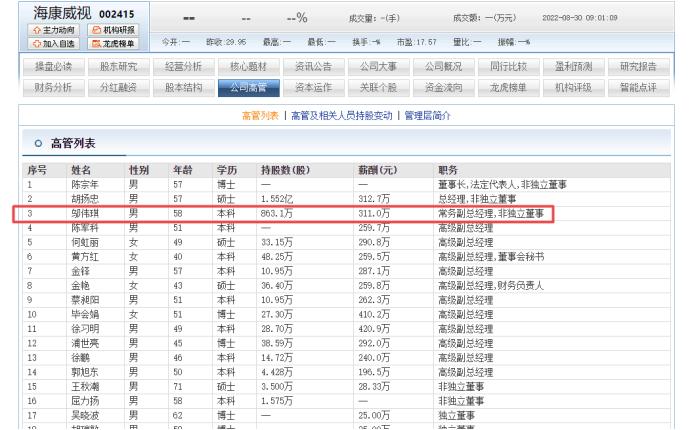Select executive name 何虹丽
This screenshot has width=692, height=430.
tap(85, 242)
